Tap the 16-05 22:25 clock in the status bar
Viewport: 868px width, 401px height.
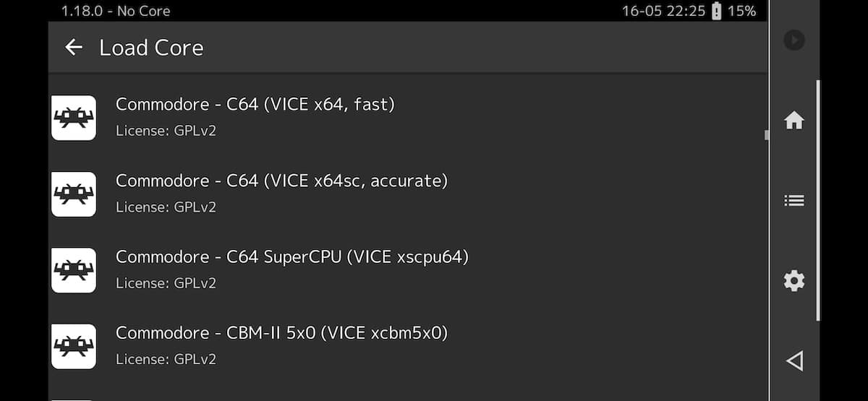coord(663,11)
